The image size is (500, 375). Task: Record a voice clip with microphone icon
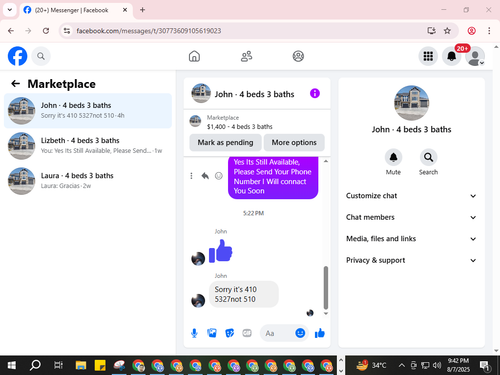[x=194, y=333]
